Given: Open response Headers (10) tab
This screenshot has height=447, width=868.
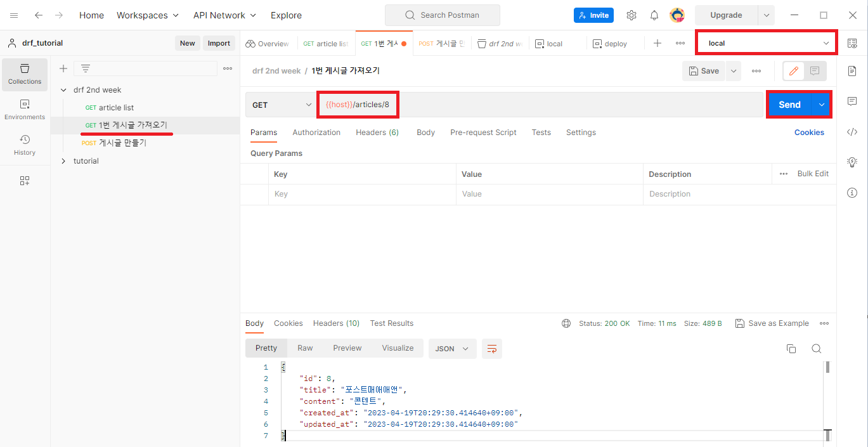Looking at the screenshot, I should click(x=336, y=323).
